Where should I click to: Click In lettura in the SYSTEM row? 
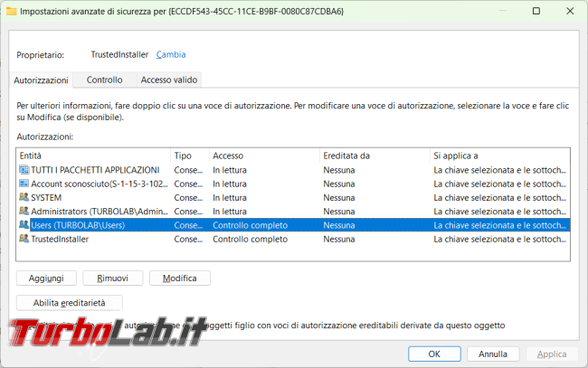[230, 197]
